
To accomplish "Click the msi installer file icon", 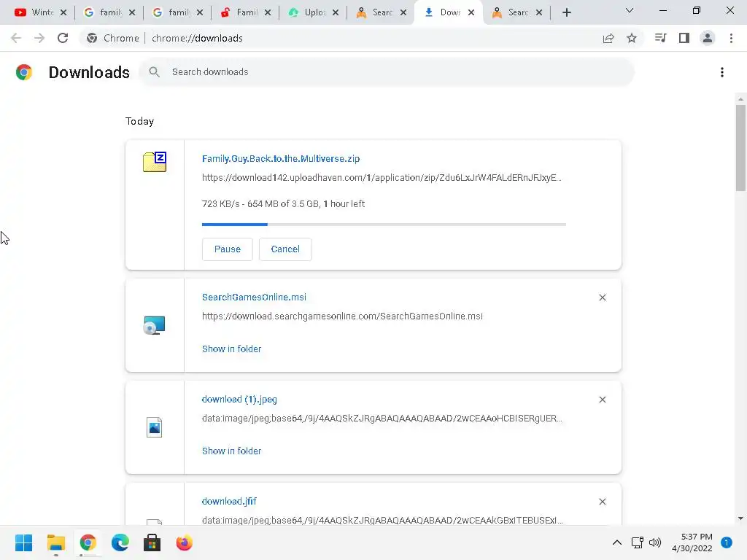I will coord(155,325).
